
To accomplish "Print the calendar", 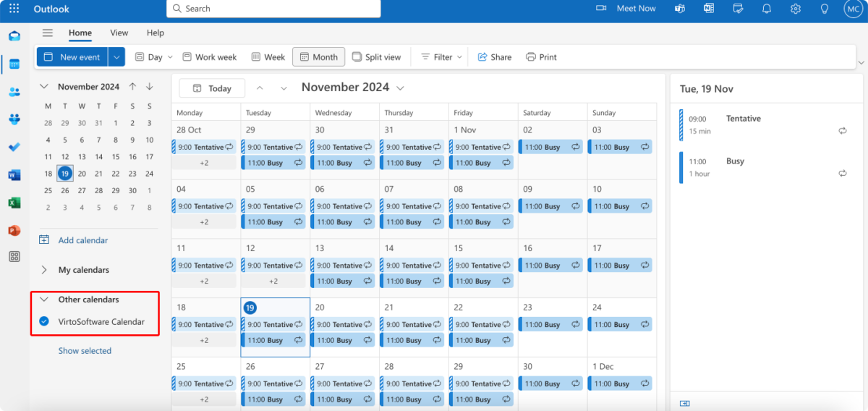I will (541, 57).
